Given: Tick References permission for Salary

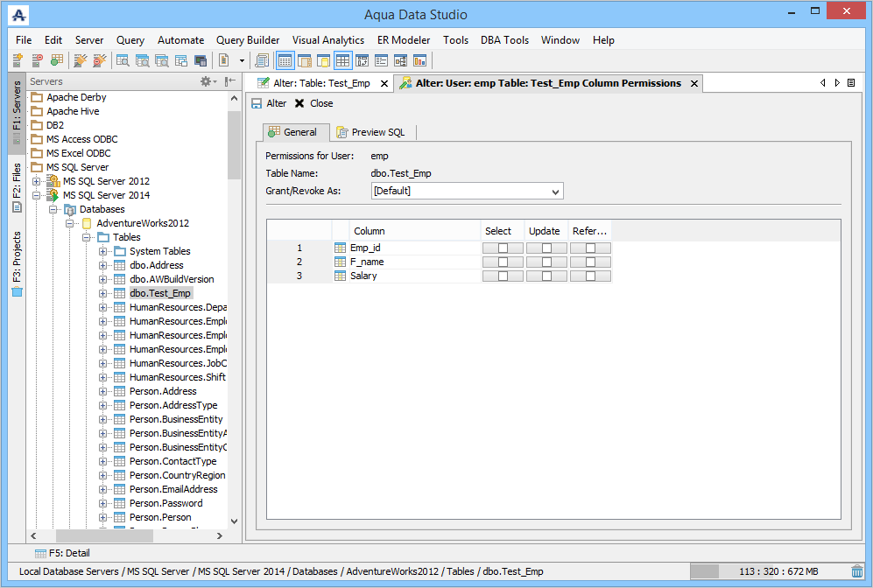Looking at the screenshot, I should (590, 276).
